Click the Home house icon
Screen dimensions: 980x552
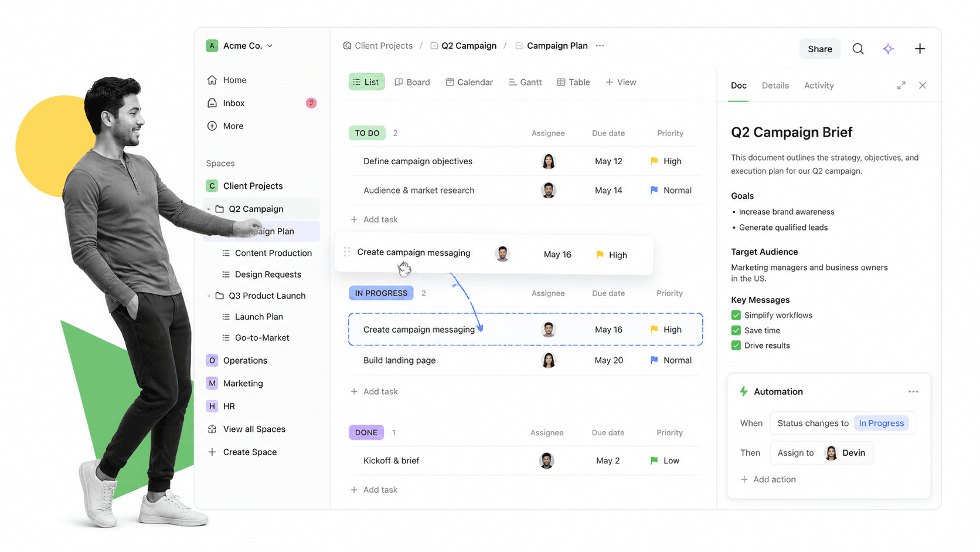click(212, 80)
